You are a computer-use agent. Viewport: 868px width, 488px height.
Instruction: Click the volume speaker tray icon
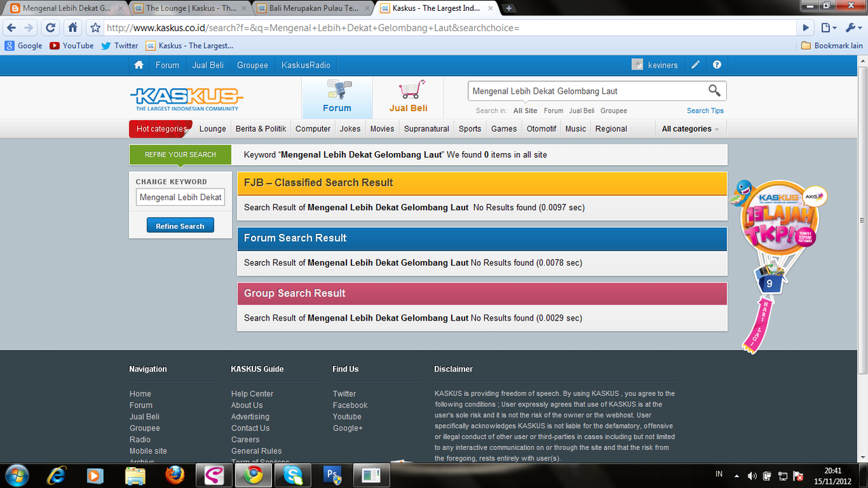tap(752, 476)
